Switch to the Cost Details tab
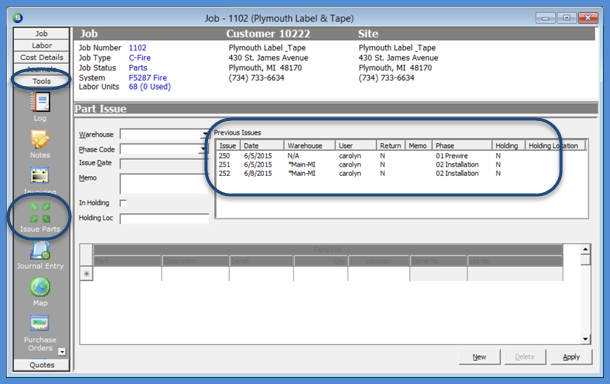The image size is (610, 384). [42, 57]
